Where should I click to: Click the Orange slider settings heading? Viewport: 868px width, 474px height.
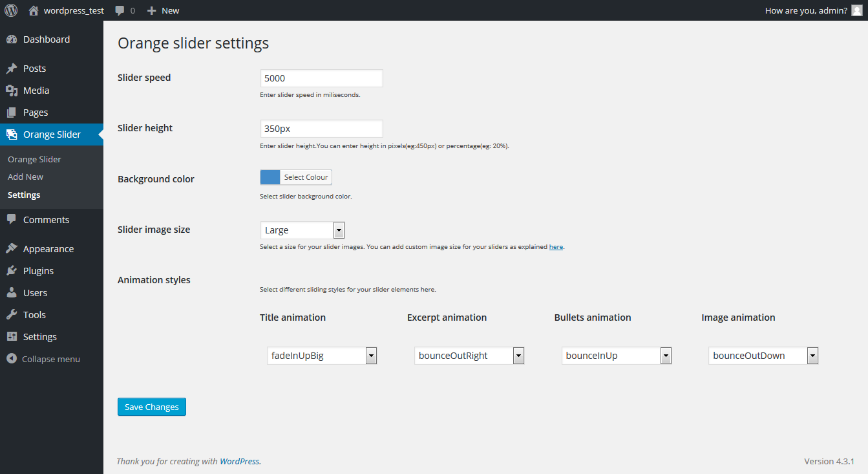[193, 43]
